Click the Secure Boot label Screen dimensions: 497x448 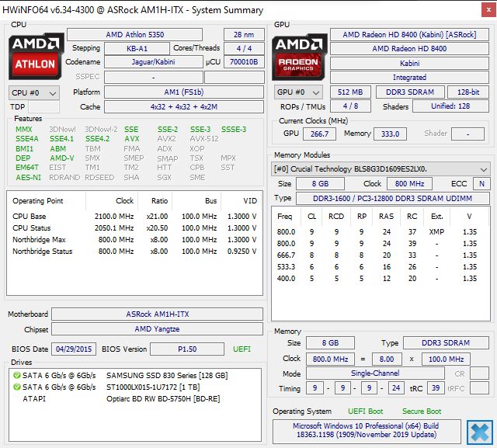click(422, 412)
